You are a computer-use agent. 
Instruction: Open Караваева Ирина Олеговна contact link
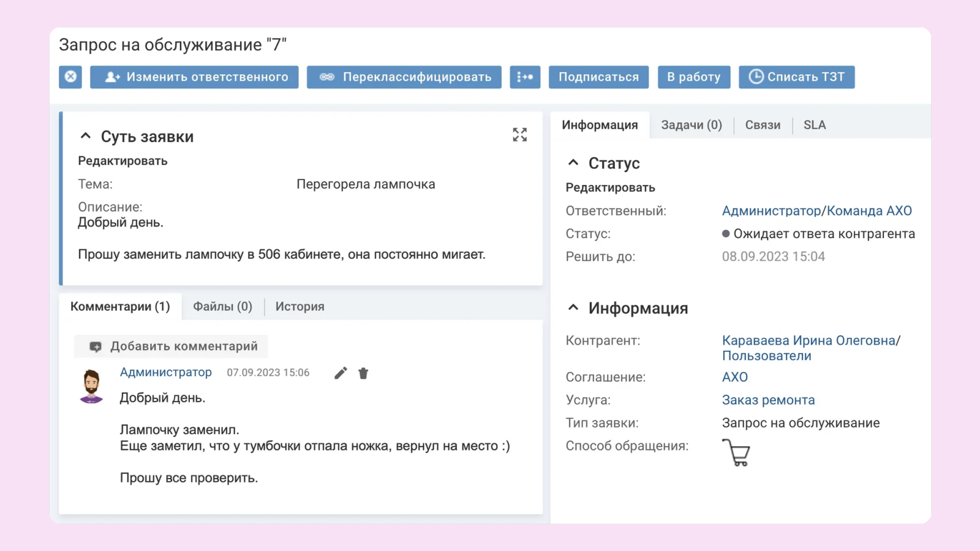tap(809, 340)
